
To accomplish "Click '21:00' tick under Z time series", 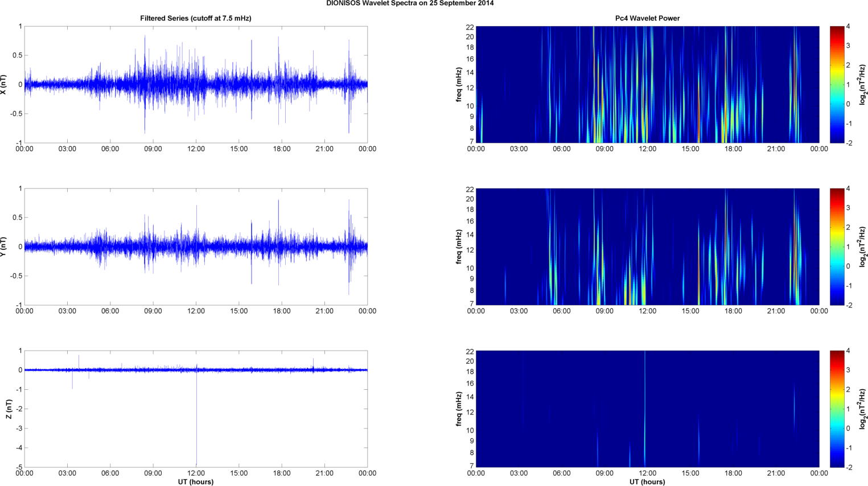I will pyautogui.click(x=324, y=473).
